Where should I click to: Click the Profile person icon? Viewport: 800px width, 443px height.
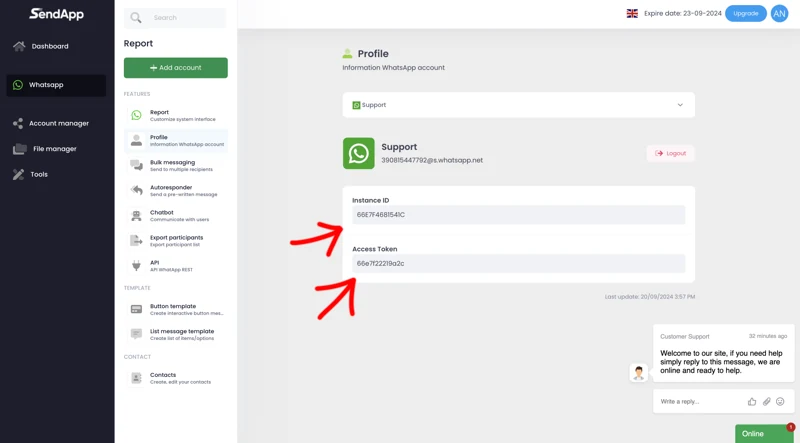tap(136, 140)
